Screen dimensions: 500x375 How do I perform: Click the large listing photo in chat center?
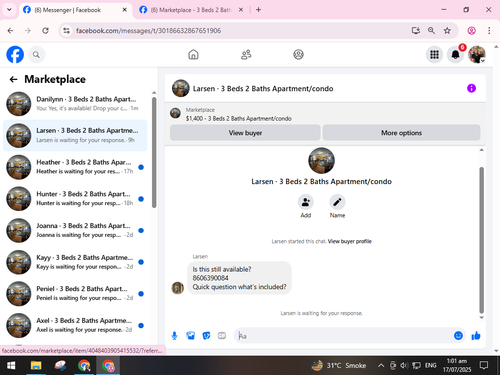pos(321,161)
